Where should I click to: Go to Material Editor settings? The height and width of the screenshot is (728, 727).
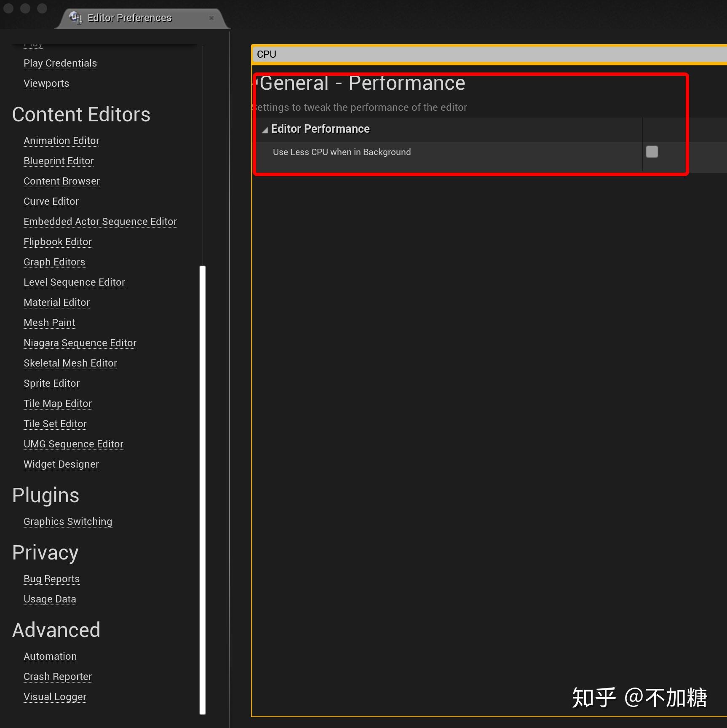(56, 302)
